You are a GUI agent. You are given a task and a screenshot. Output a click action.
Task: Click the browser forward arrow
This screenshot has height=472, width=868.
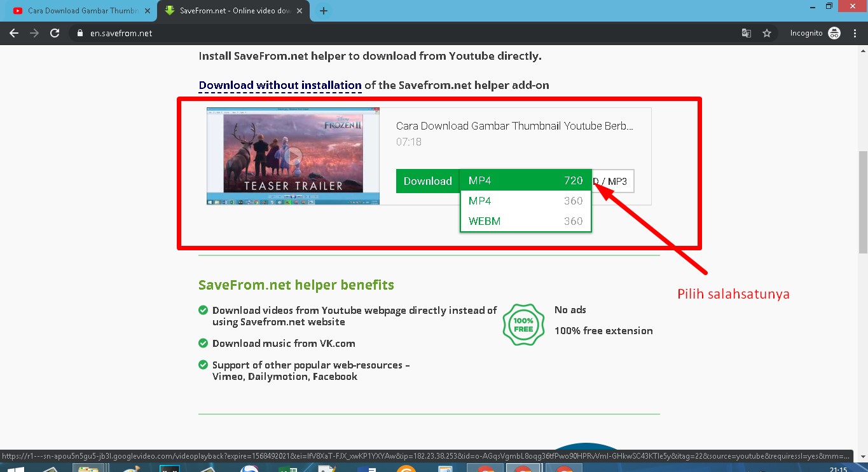point(34,33)
